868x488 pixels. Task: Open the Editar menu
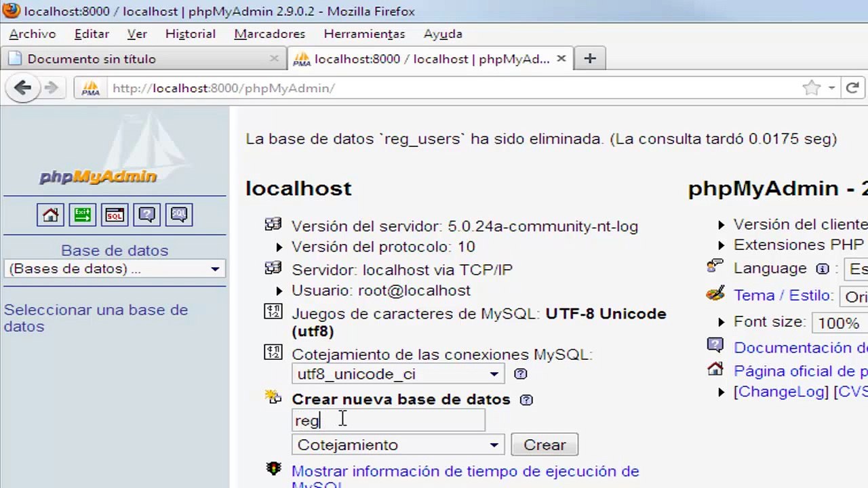(x=92, y=34)
